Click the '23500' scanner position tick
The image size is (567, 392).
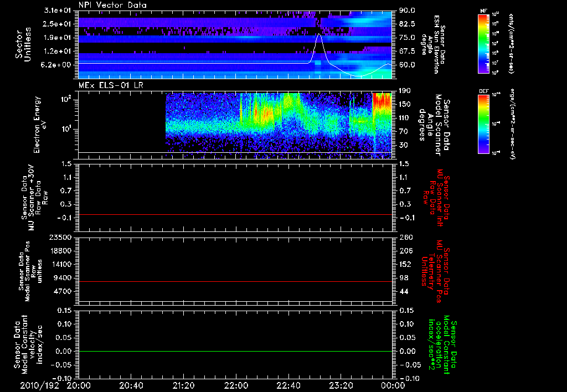tap(60, 237)
